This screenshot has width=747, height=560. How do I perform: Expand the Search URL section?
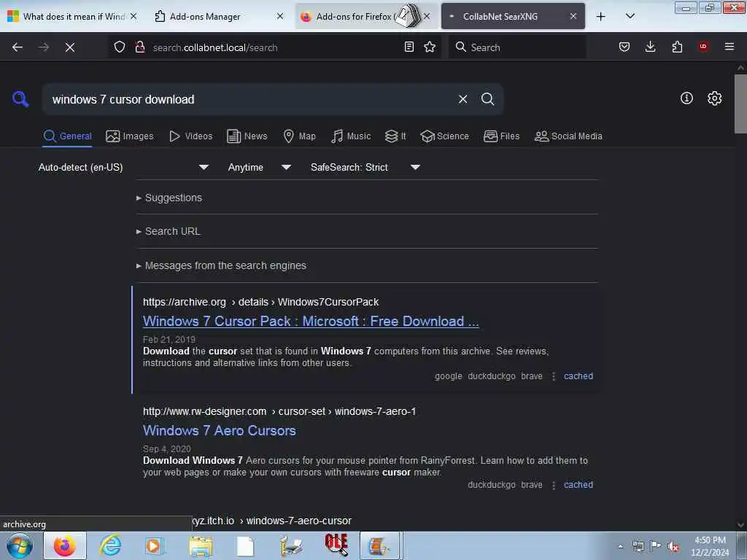click(169, 231)
